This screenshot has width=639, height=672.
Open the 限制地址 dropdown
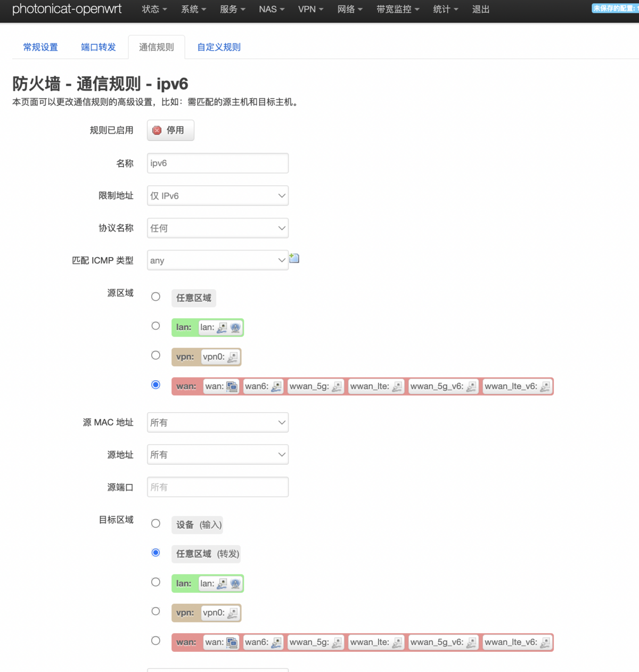(x=217, y=195)
